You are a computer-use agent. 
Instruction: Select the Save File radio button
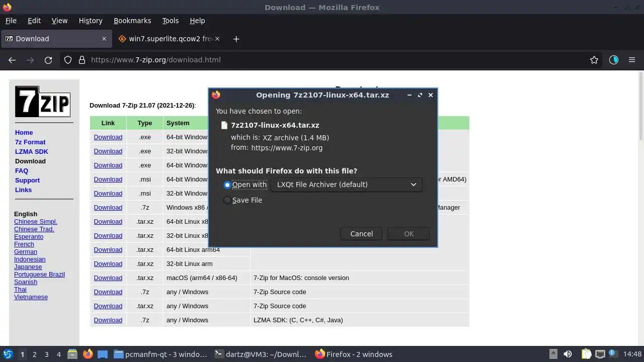coord(227,200)
